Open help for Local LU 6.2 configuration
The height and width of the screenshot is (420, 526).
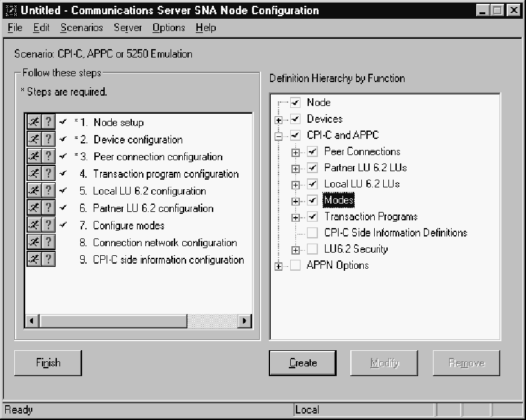pos(48,190)
